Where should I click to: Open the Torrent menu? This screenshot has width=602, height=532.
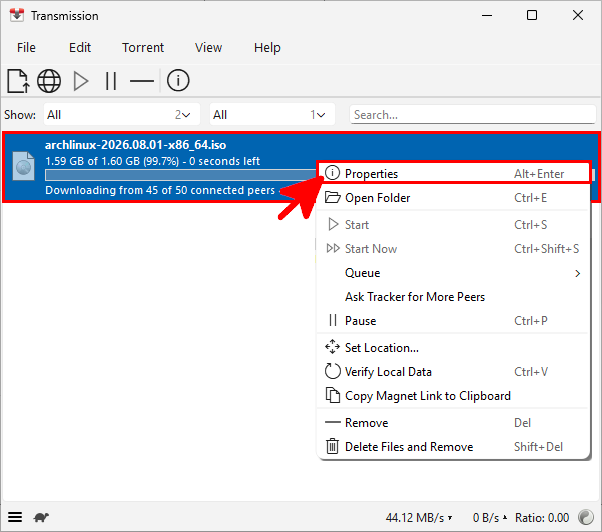tap(143, 48)
